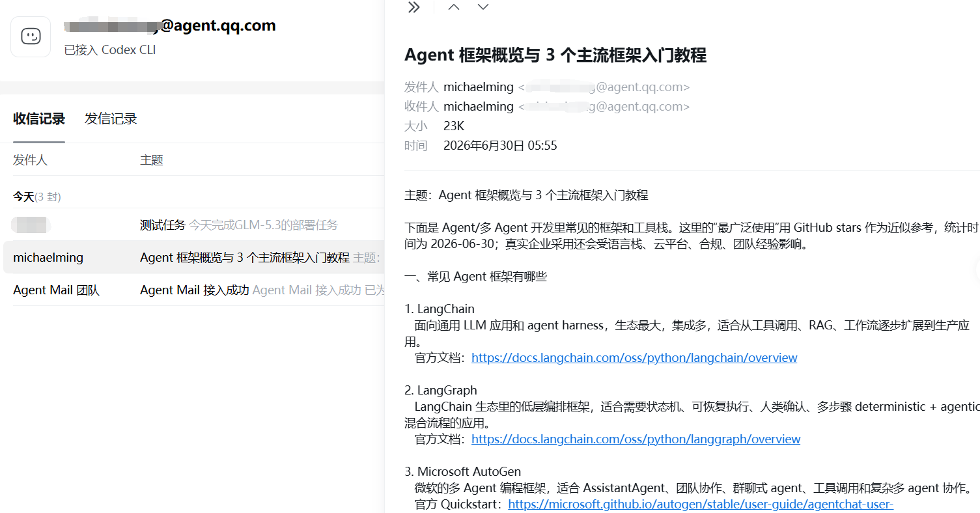Screen dimensions: 980x513
Task: Collapse the email detail panel with double-chevron
Action: click(413, 7)
